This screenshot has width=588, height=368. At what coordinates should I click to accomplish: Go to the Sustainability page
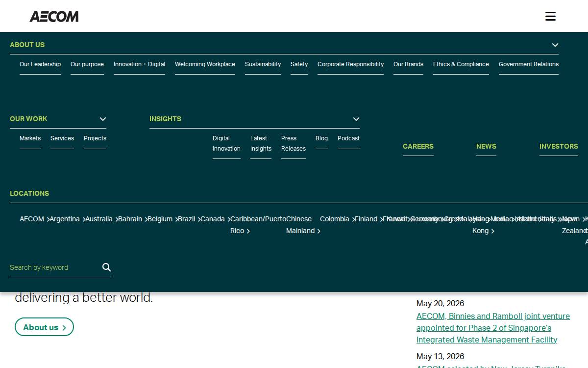tap(263, 64)
